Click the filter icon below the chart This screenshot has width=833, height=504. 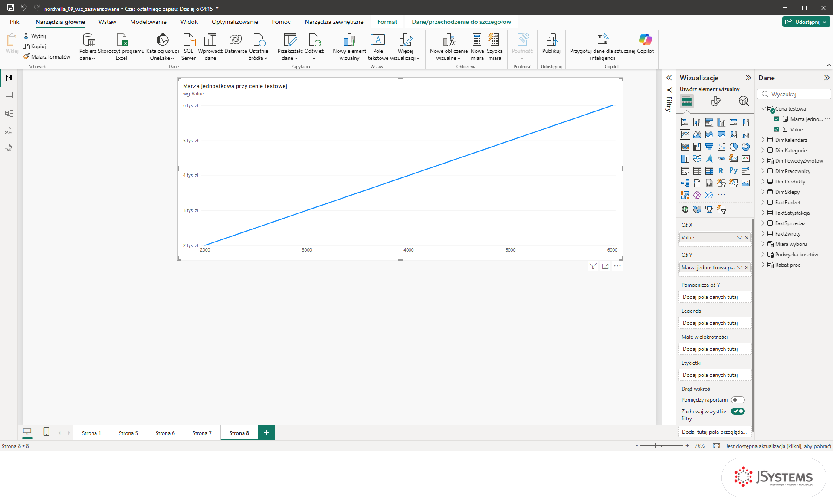(x=593, y=266)
